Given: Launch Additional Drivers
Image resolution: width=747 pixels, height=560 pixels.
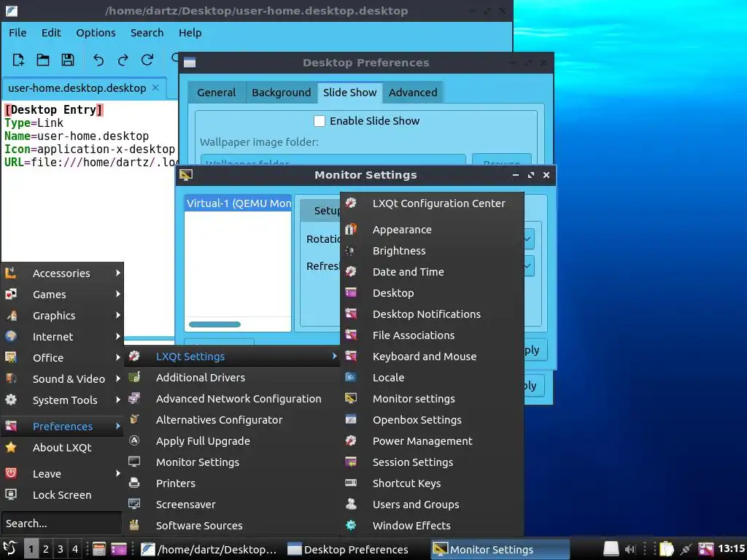Looking at the screenshot, I should (232, 378).
